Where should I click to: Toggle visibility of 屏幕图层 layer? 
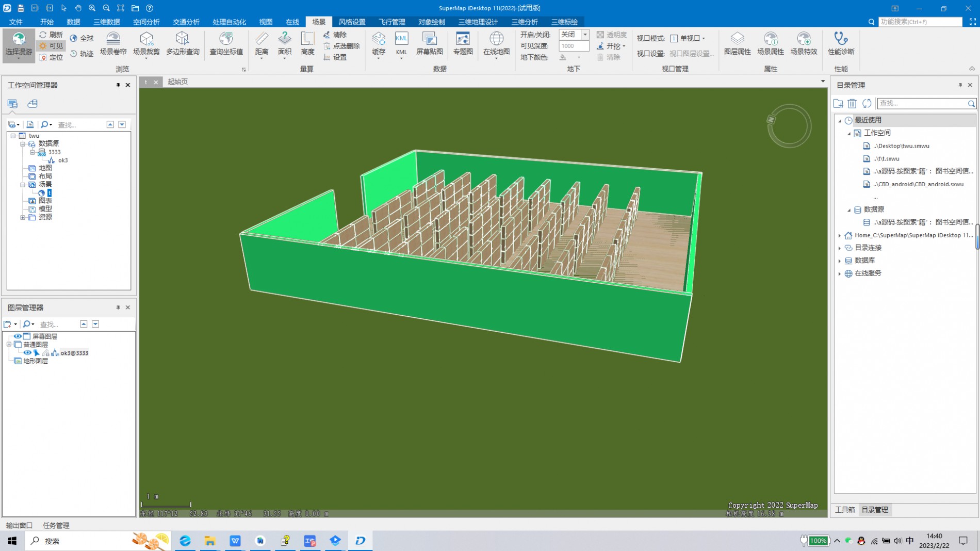point(18,336)
